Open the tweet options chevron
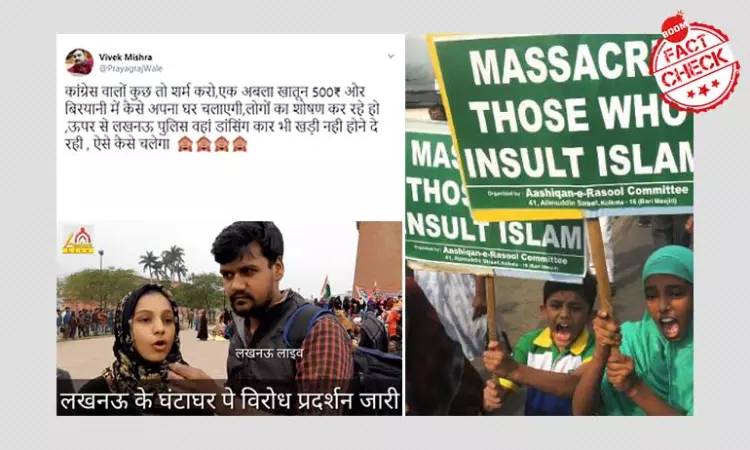Image resolution: width=750 pixels, height=450 pixels. [x=391, y=56]
